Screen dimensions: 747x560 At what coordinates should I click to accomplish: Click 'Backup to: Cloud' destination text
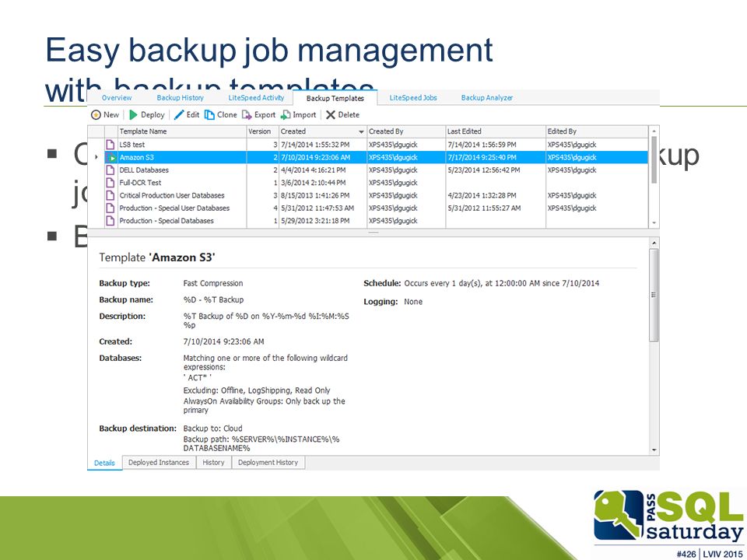pyautogui.click(x=212, y=429)
